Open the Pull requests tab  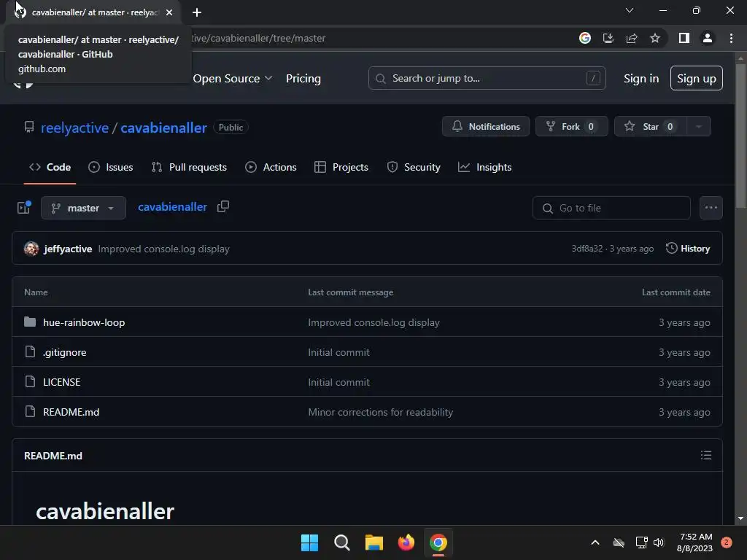(x=189, y=167)
